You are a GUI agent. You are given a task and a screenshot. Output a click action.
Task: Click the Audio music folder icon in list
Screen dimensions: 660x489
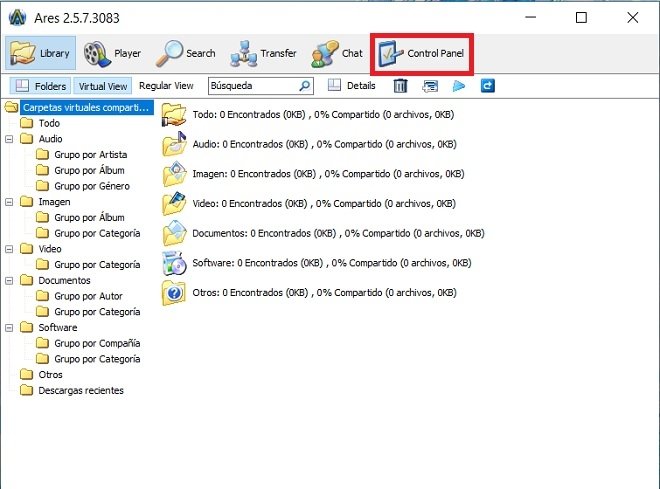(x=174, y=144)
